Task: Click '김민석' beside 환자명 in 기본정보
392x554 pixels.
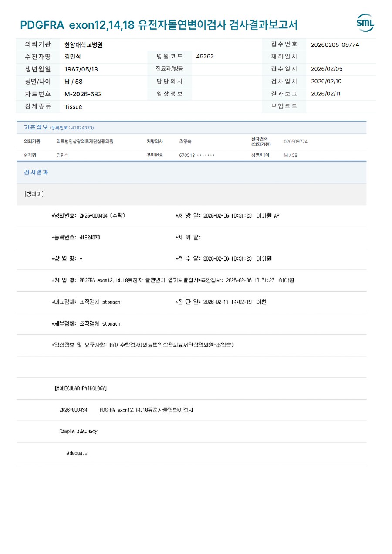Action: tap(63, 155)
